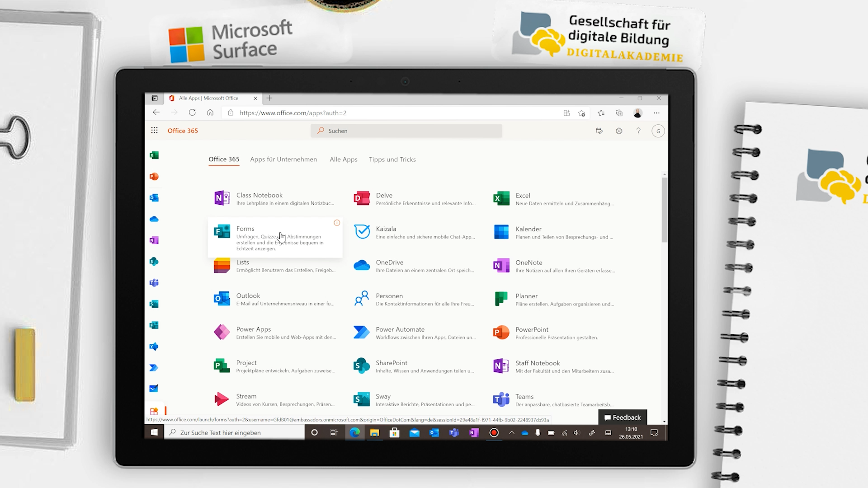Open the Office 365 app launcher waffle
This screenshot has height=488, width=868.
tap(154, 131)
